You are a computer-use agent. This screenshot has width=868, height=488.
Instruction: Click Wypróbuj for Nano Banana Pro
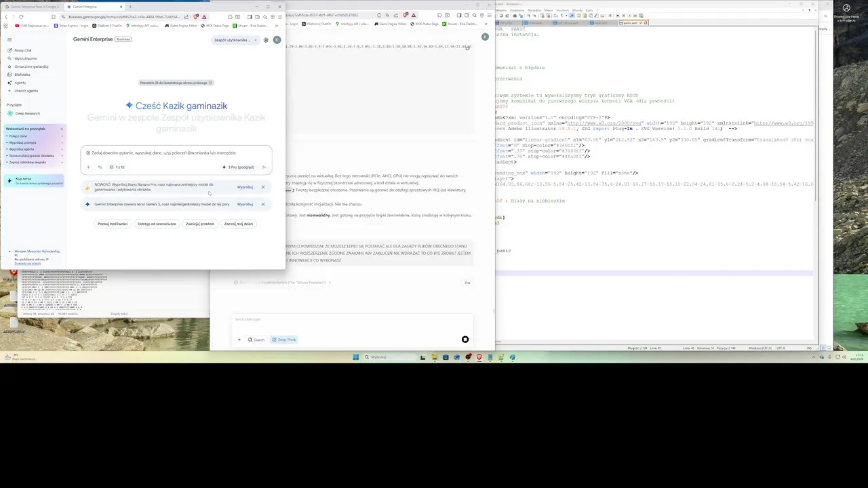tap(245, 187)
